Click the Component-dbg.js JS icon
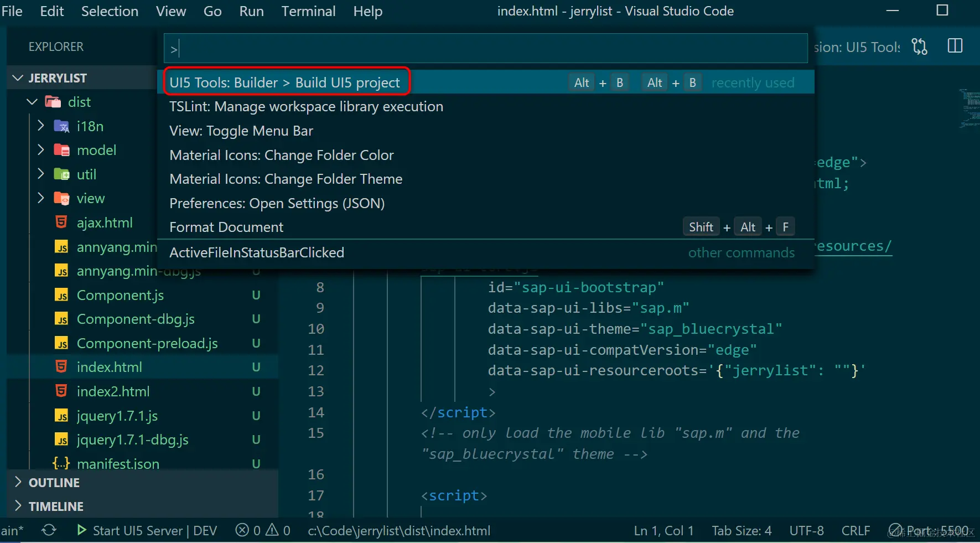The image size is (980, 543). click(61, 319)
